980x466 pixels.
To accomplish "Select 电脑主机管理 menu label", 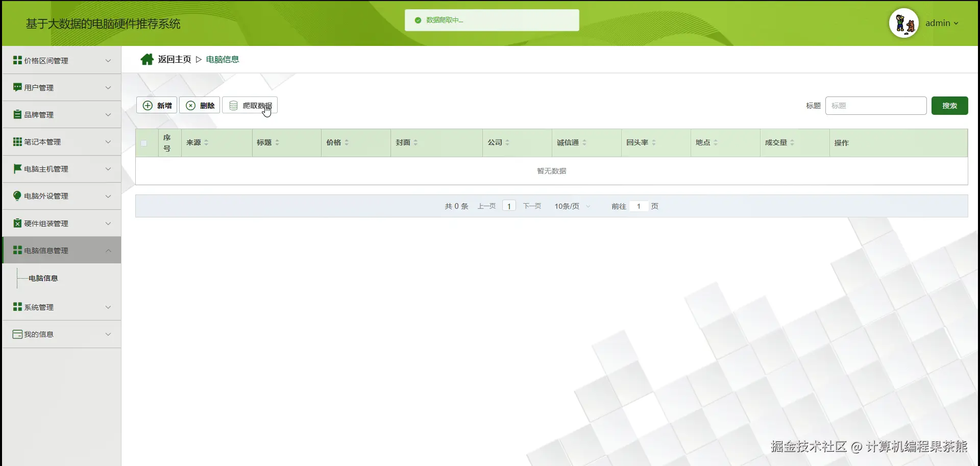I will click(x=46, y=169).
